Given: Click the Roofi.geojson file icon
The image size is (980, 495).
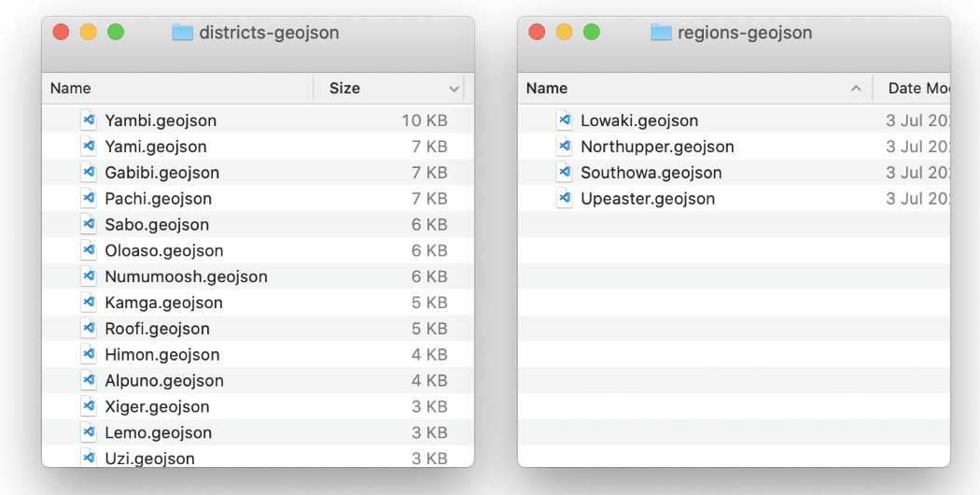Looking at the screenshot, I should (89, 329).
